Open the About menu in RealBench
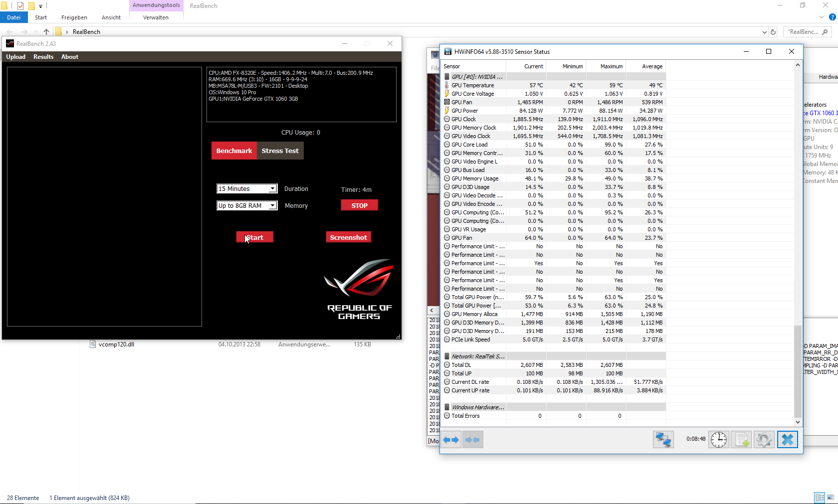 70,57
